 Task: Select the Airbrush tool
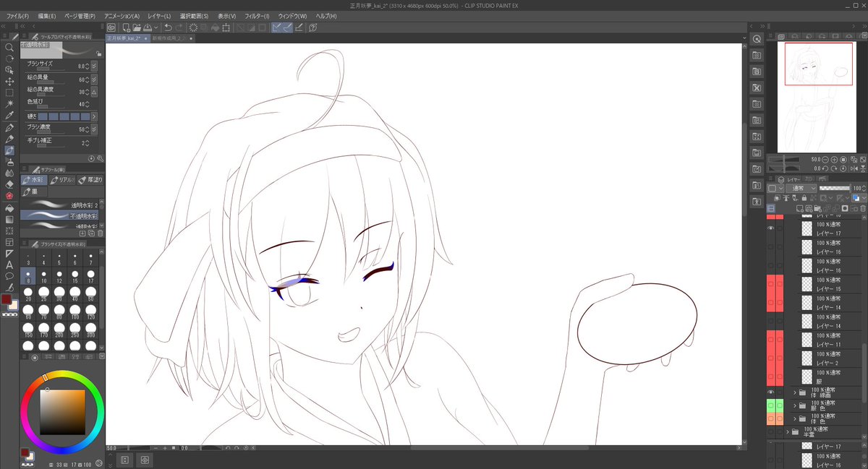(9, 162)
